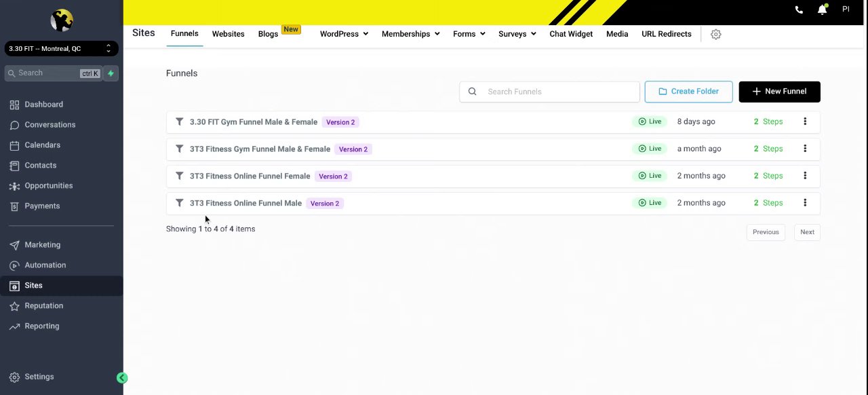Click the sidebar Search box
This screenshot has height=395, width=868.
(x=53, y=73)
